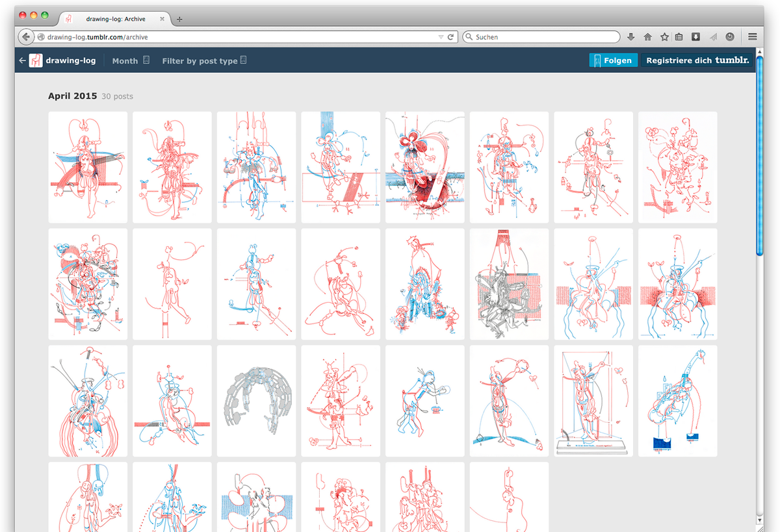Open the Firefox downloads arrow icon
This screenshot has width=780, height=532.
pyautogui.click(x=630, y=37)
